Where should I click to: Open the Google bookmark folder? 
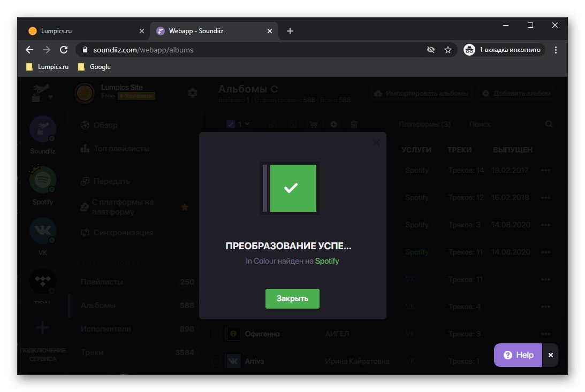(x=94, y=67)
